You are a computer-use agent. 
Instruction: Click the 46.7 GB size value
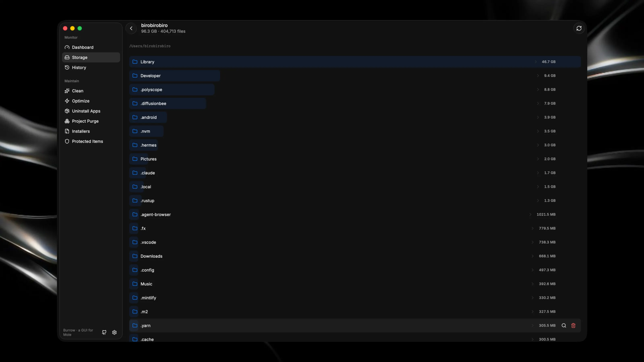pos(549,62)
